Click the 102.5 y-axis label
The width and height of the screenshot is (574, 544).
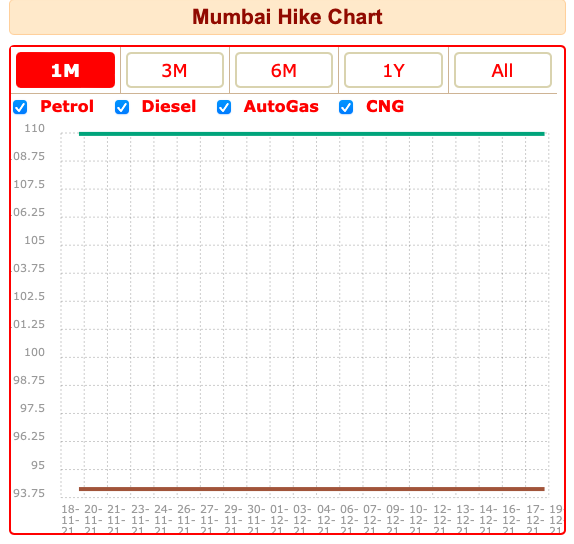[x=29, y=296]
